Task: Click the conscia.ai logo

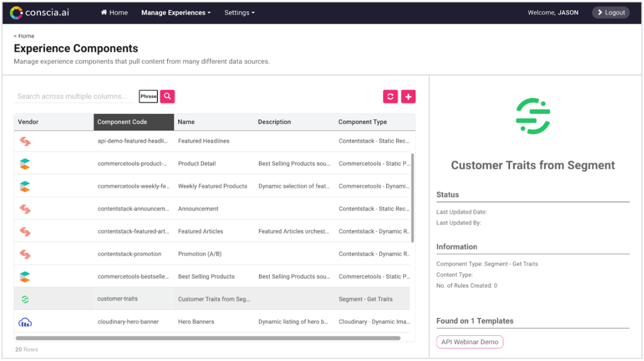Action: point(39,12)
